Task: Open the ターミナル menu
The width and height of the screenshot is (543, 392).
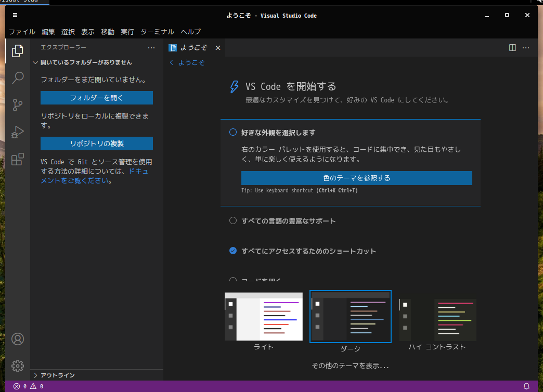Action: [x=157, y=32]
